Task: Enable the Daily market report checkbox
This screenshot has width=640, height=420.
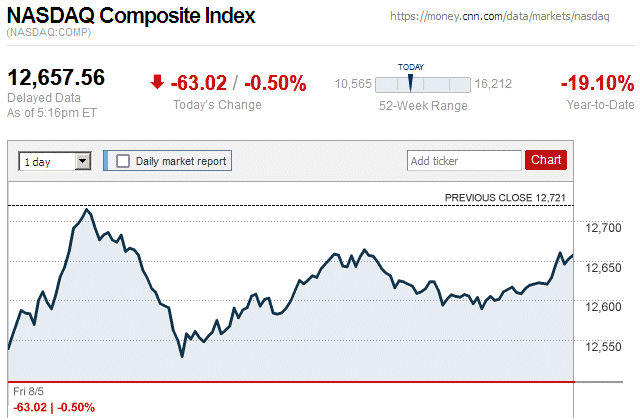Action: pos(123,160)
